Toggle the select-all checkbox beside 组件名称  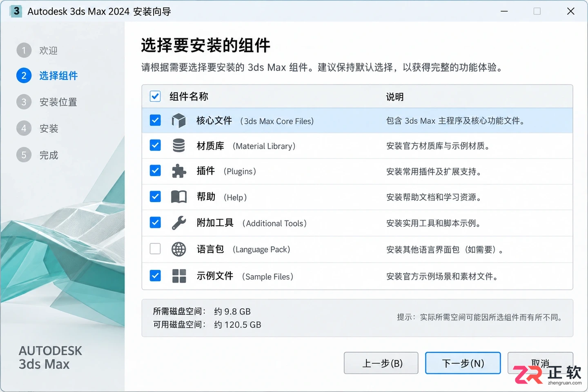point(155,96)
